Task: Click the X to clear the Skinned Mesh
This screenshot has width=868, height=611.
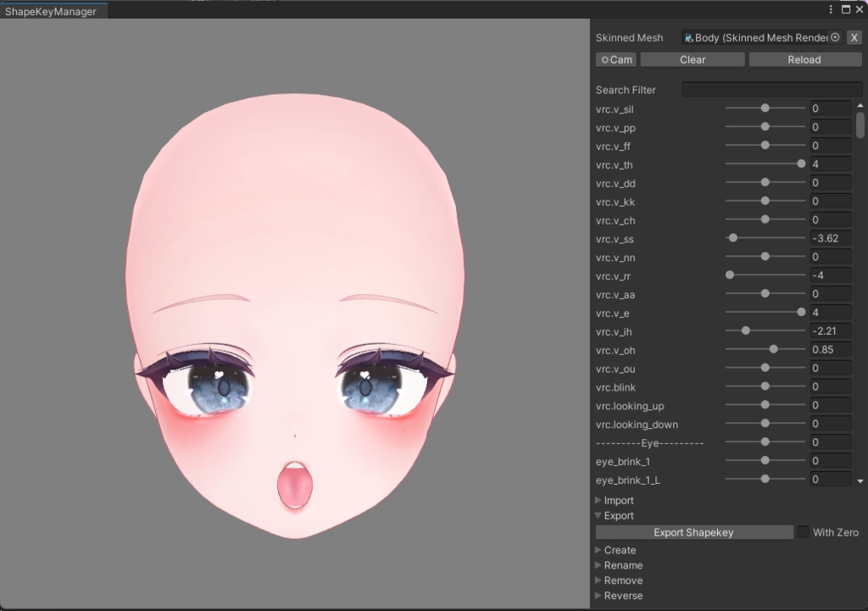Action: (854, 37)
